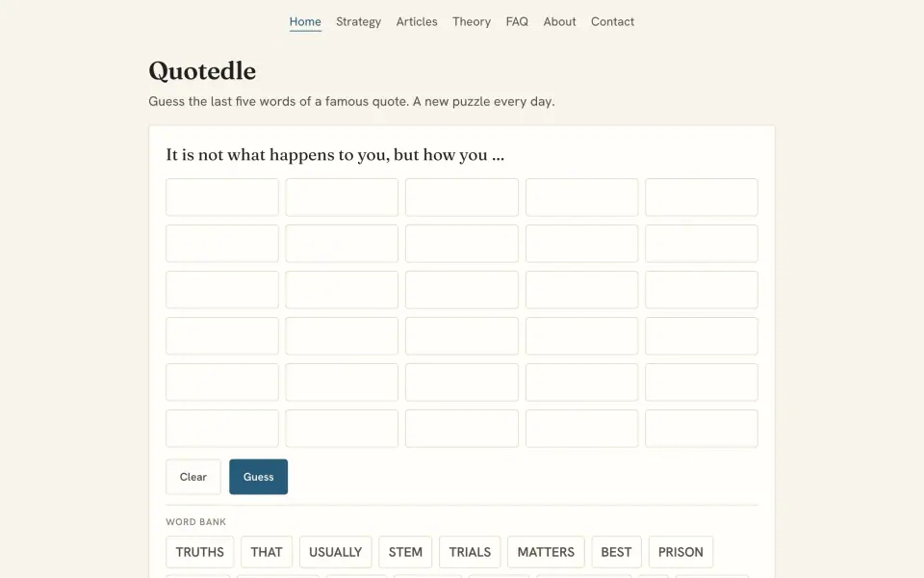This screenshot has height=578, width=924.
Task: Select the word THAT
Action: click(267, 552)
